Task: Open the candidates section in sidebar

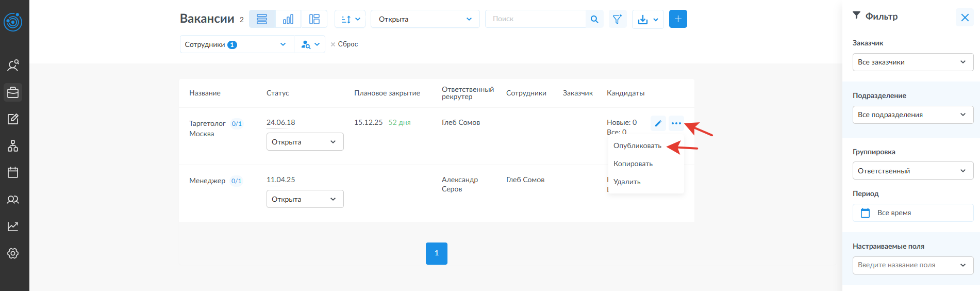Action: pyautogui.click(x=13, y=66)
